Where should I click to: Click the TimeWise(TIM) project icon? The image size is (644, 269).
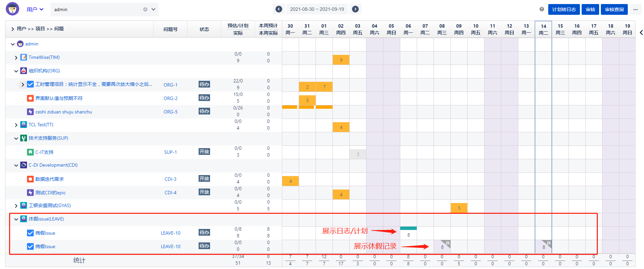(x=24, y=57)
